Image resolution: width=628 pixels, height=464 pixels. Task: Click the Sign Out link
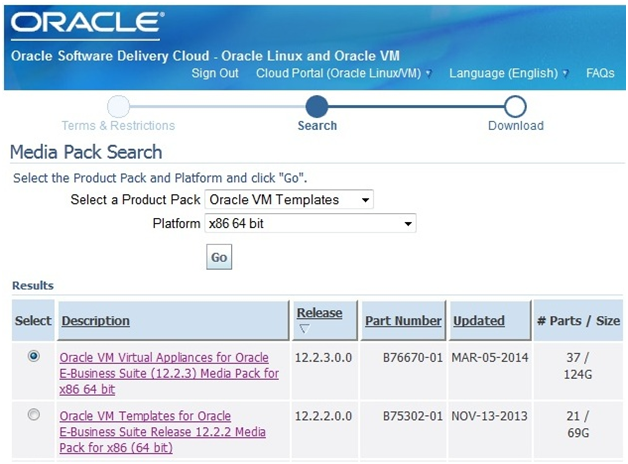[x=215, y=73]
